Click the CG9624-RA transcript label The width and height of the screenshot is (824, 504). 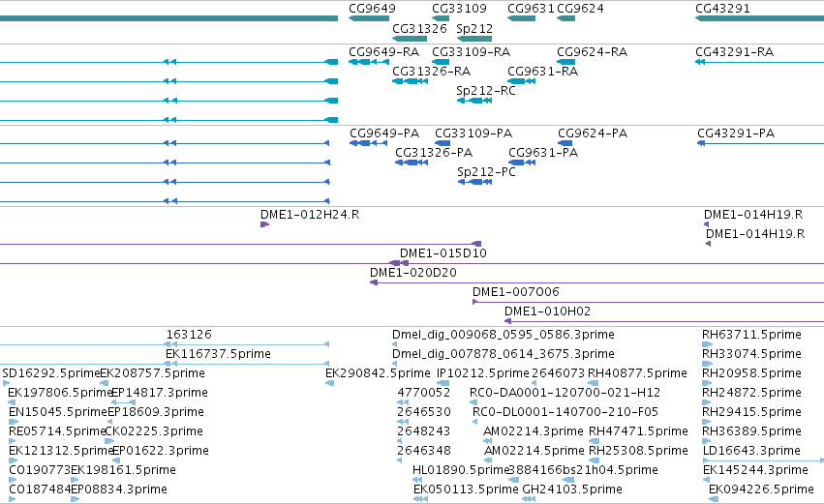click(593, 52)
